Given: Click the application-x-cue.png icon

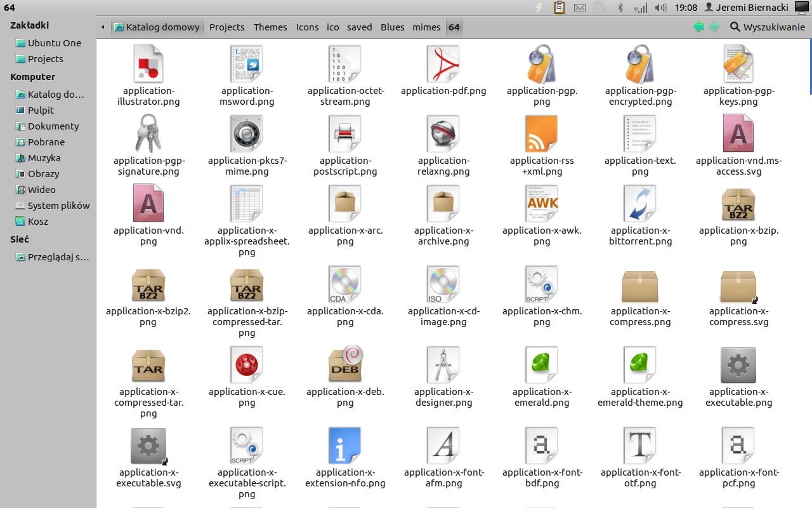Looking at the screenshot, I should 247,364.
